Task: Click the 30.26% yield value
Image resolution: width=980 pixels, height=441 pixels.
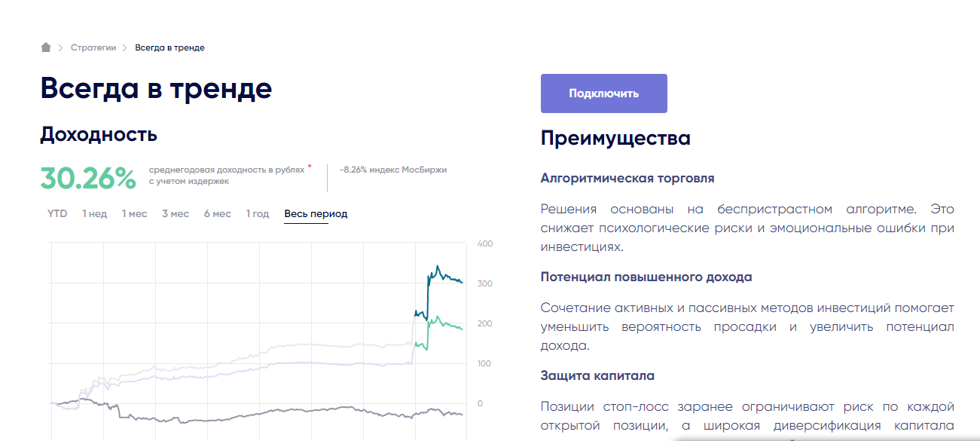Action: pyautogui.click(x=88, y=179)
